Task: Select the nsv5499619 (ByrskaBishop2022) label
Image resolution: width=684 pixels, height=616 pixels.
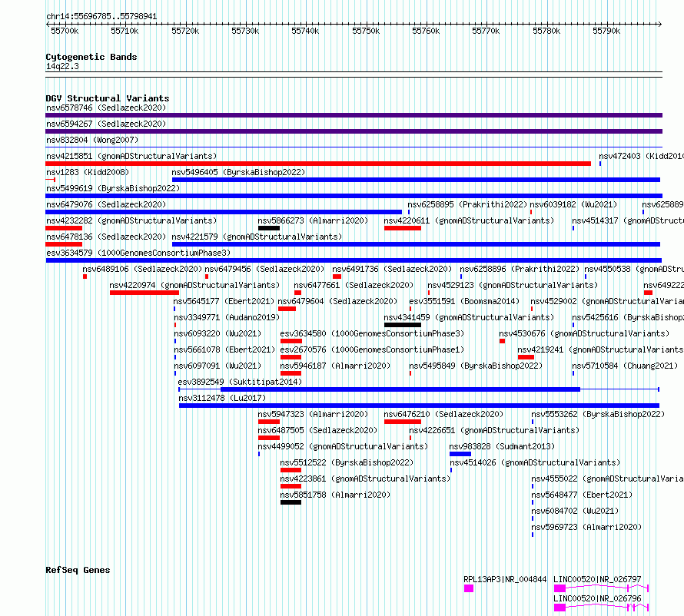Action: click(113, 188)
